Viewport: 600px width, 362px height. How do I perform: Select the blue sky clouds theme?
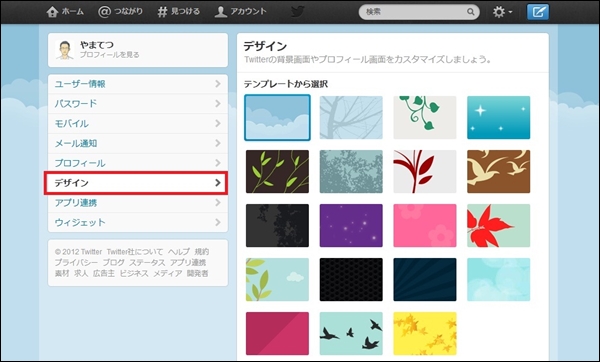click(x=277, y=117)
